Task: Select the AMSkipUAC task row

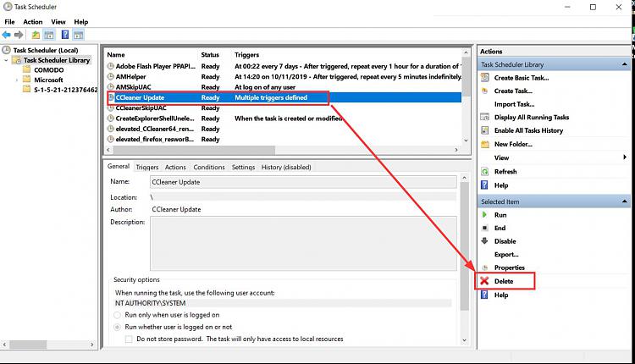Action: [284, 87]
